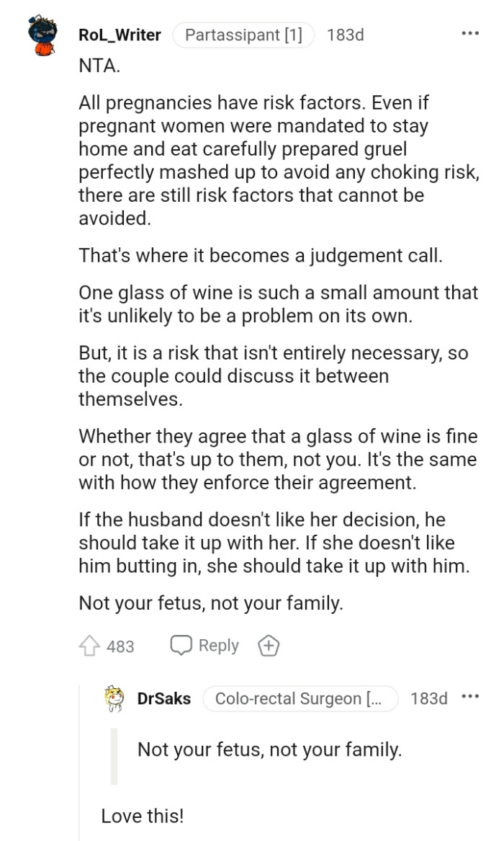Toggle vote state on RoL_Writer's comment arrow
504x841 pixels.
pos(88,645)
